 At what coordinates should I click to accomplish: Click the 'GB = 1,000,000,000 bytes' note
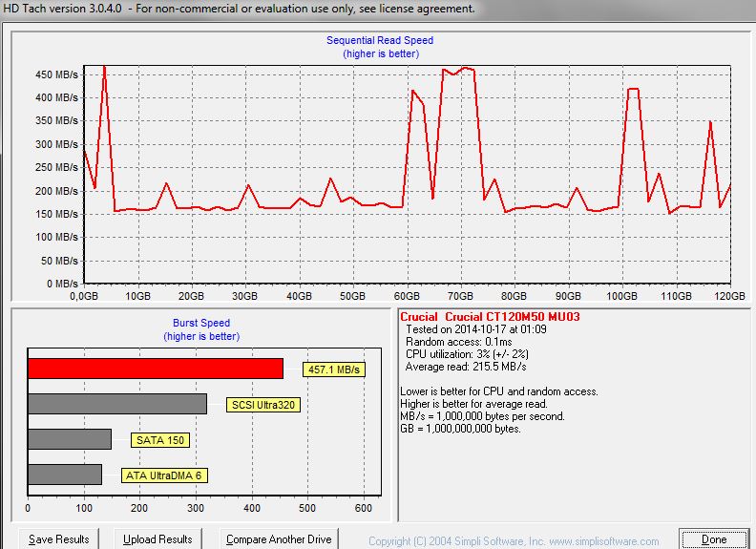pos(460,429)
